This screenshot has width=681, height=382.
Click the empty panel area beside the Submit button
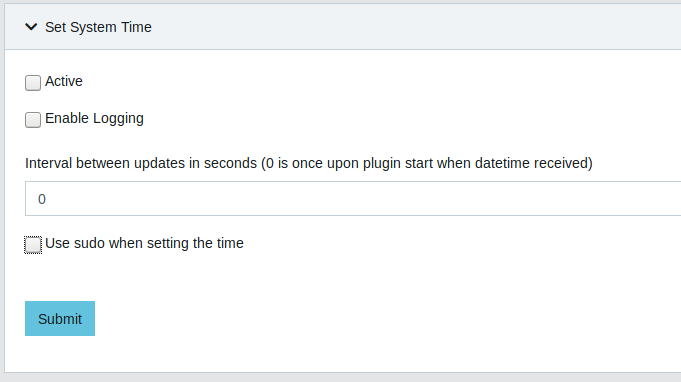[387, 319]
